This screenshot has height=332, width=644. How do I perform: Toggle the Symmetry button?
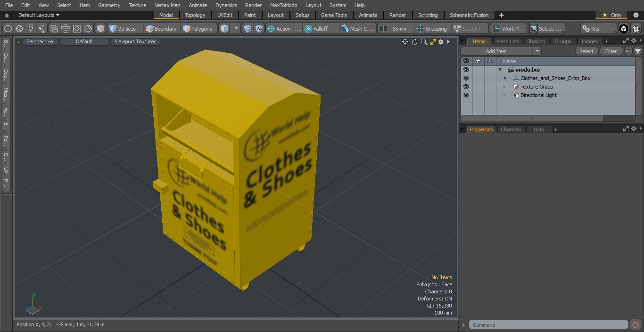pyautogui.click(x=396, y=29)
